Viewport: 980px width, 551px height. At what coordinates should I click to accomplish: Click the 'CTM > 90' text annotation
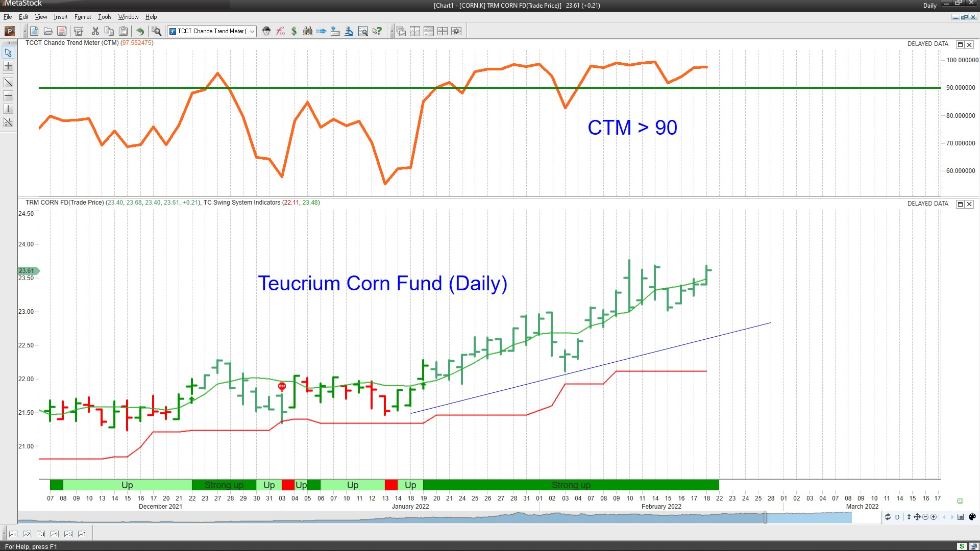tap(632, 128)
